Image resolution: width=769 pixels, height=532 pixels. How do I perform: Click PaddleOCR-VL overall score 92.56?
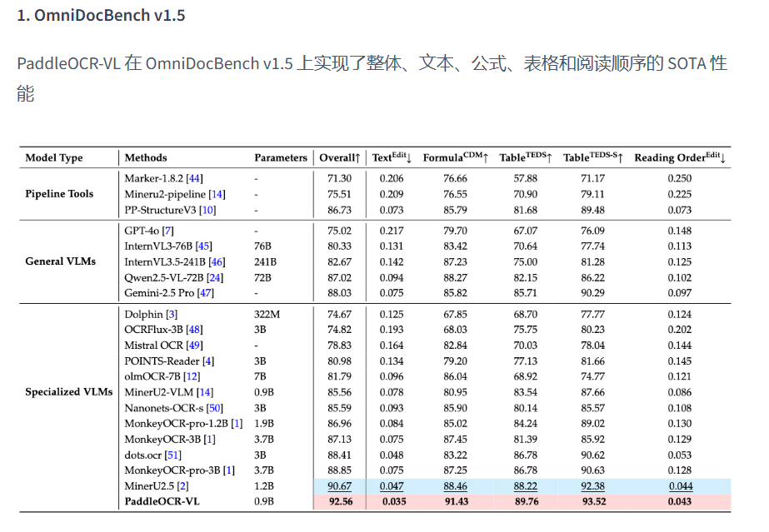coord(341,502)
